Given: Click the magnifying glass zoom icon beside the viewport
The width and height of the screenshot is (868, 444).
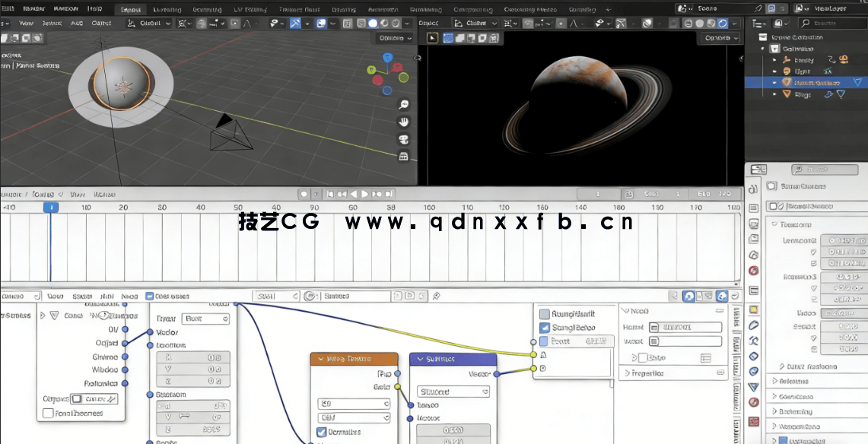Looking at the screenshot, I should [x=402, y=105].
